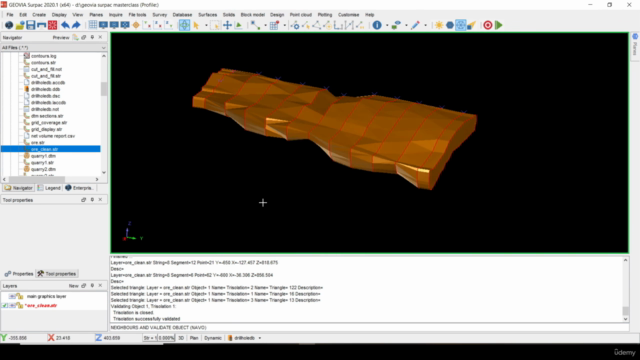Pin the Navigator panel
The width and height of the screenshot is (640, 360).
(92, 37)
